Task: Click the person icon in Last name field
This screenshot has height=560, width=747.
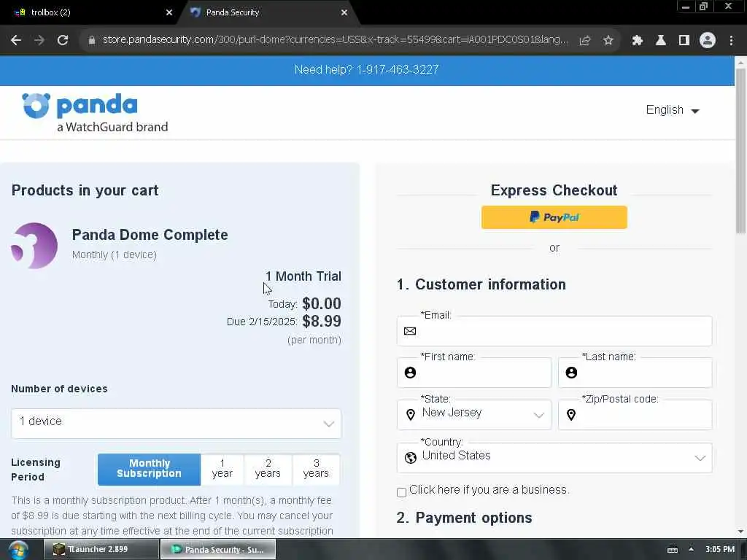Action: click(571, 373)
